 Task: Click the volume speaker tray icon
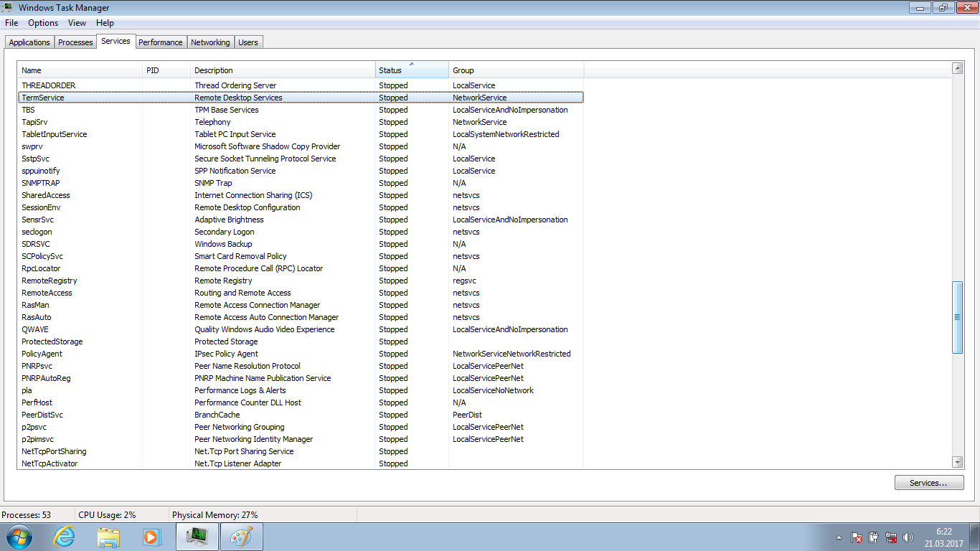coord(908,537)
